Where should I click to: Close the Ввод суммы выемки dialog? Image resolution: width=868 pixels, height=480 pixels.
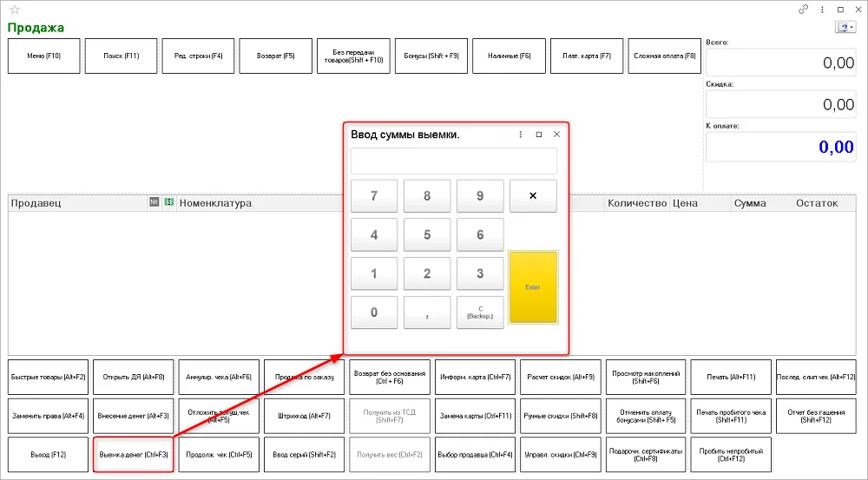click(557, 135)
